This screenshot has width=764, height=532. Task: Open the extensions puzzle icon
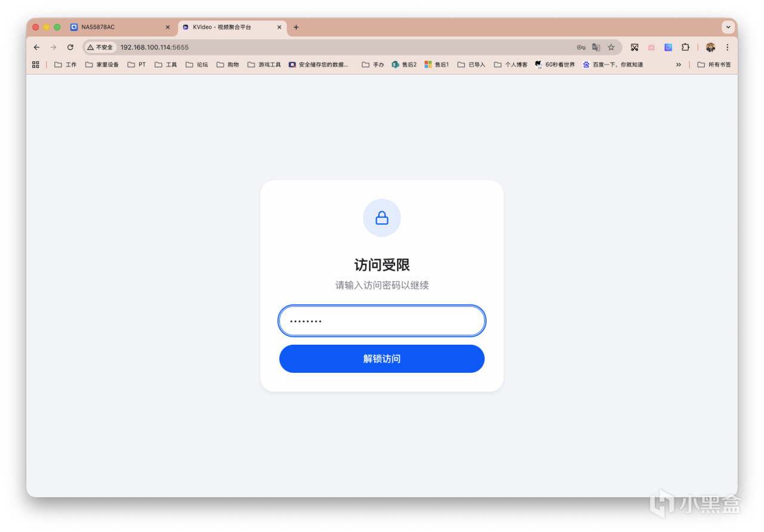[685, 47]
